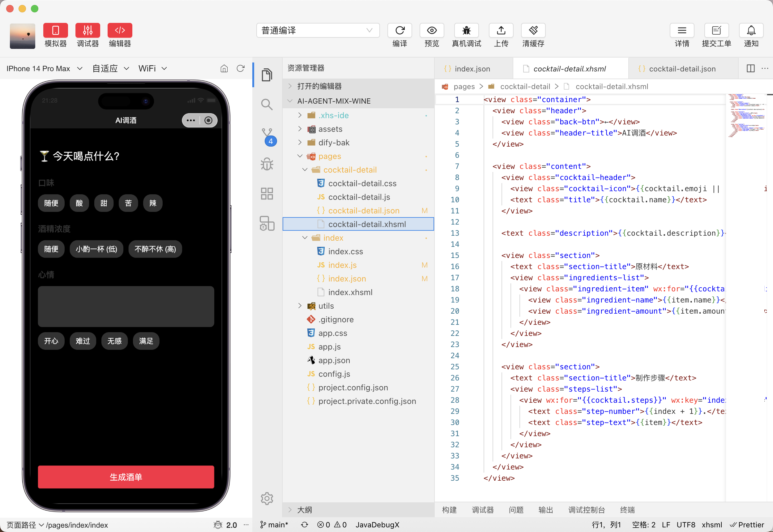Viewport: 773px width, 532px height.
Task: Switch to the 终端 terminal panel tab
Action: tap(627, 510)
